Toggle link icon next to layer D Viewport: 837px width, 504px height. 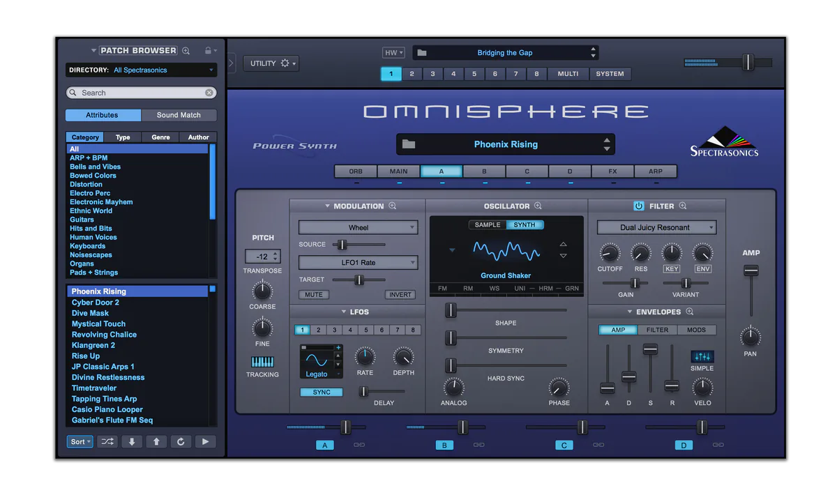point(718,445)
